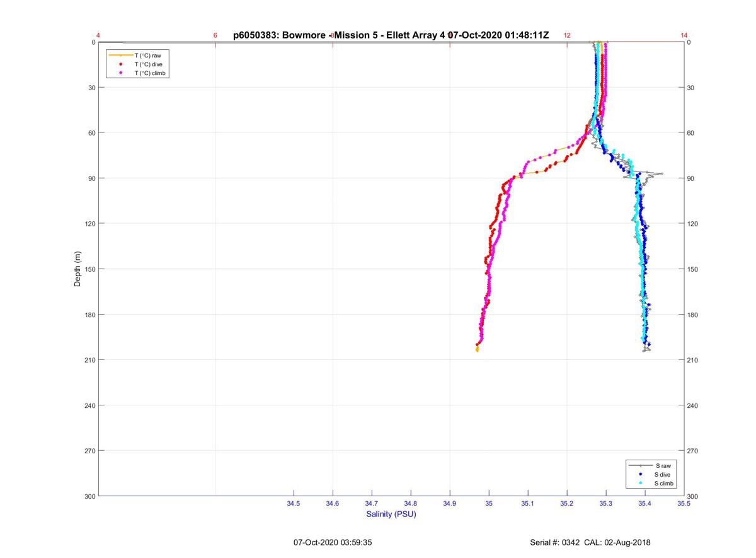Click salinity tick label '34.8'
Image resolution: width=756 pixels, height=558 pixels.
[411, 504]
